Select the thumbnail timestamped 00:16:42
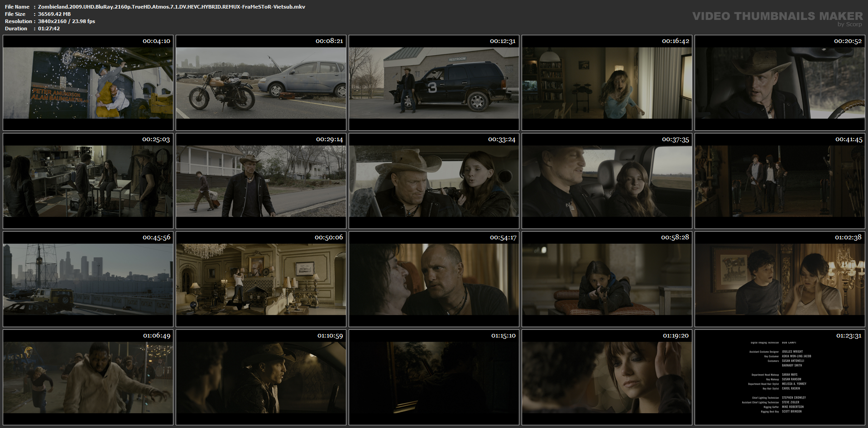 (x=607, y=83)
